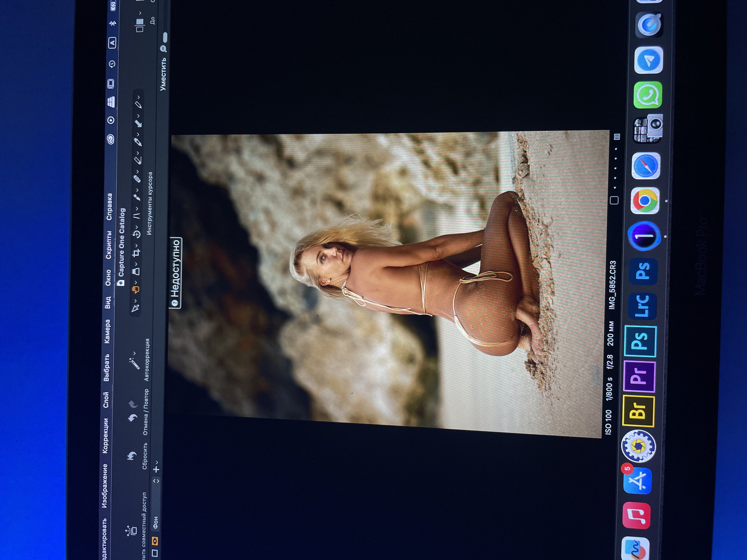Click the Уместить fit button
The image size is (747, 560).
coord(163,74)
